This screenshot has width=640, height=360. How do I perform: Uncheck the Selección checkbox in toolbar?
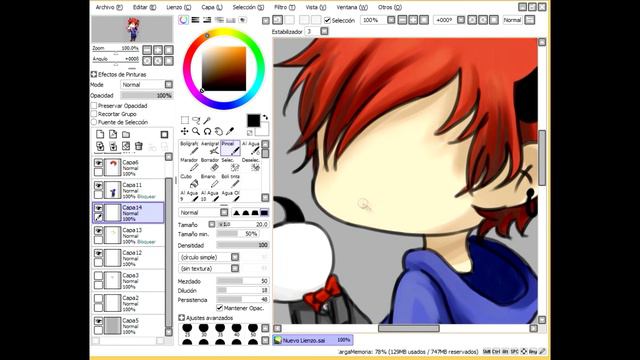(x=327, y=20)
